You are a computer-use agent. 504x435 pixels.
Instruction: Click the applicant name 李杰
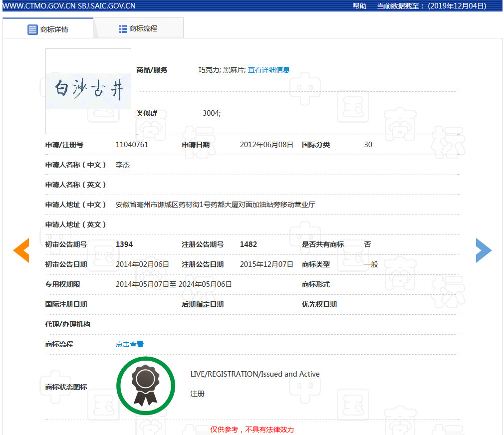(x=122, y=165)
